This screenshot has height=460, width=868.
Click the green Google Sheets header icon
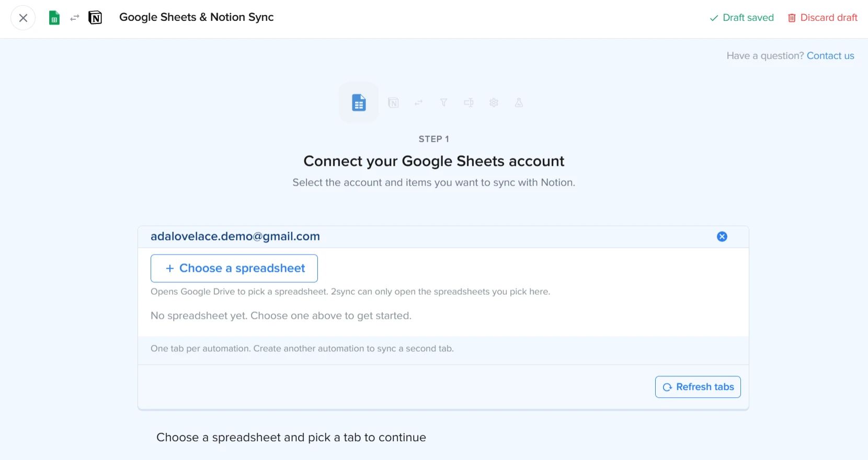pos(54,18)
